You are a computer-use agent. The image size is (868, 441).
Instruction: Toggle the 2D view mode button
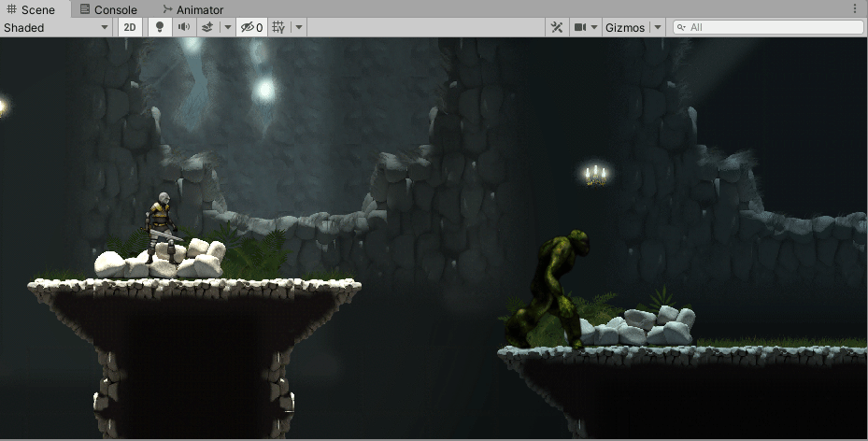(130, 28)
